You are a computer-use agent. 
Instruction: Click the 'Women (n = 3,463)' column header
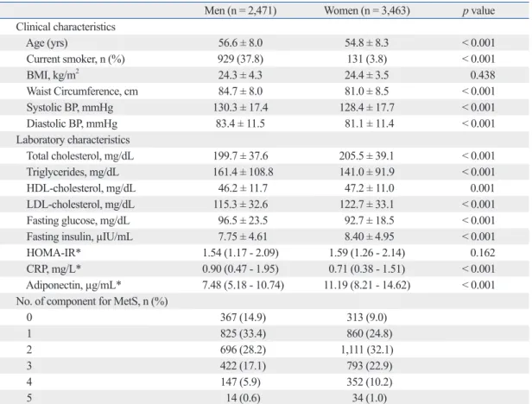tap(367, 10)
